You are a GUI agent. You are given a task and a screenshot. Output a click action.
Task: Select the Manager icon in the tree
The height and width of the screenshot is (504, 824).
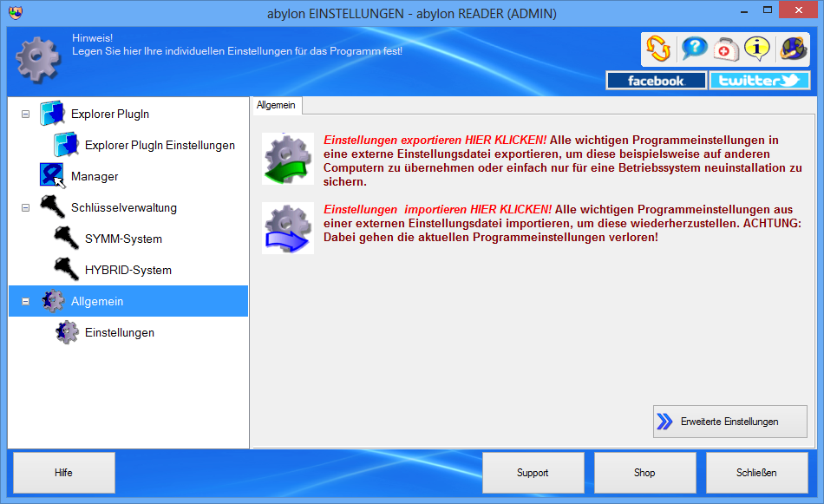52,175
